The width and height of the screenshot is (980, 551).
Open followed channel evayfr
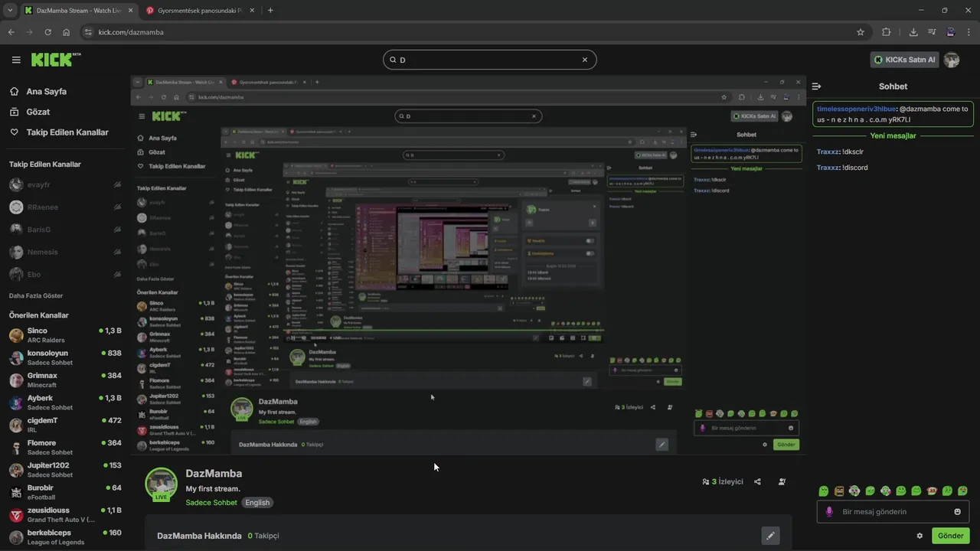(65, 184)
